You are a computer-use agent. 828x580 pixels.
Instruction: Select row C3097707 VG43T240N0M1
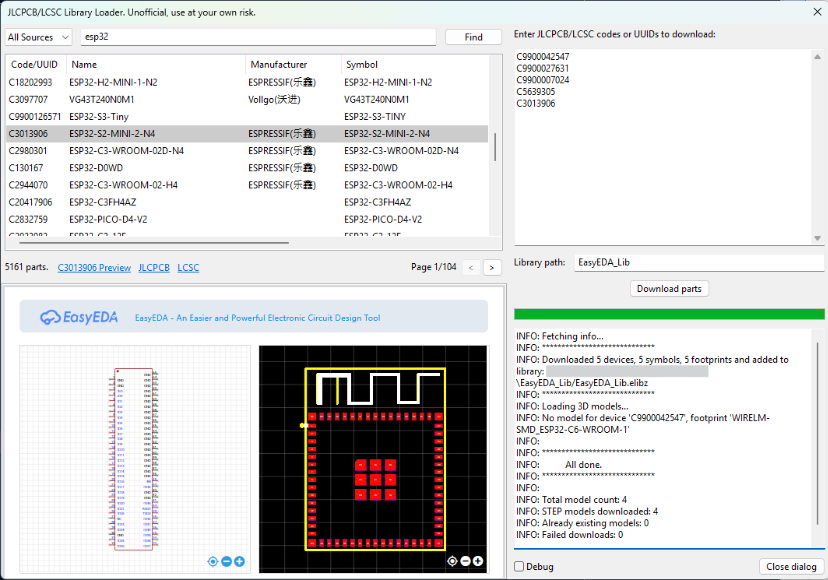[247, 99]
